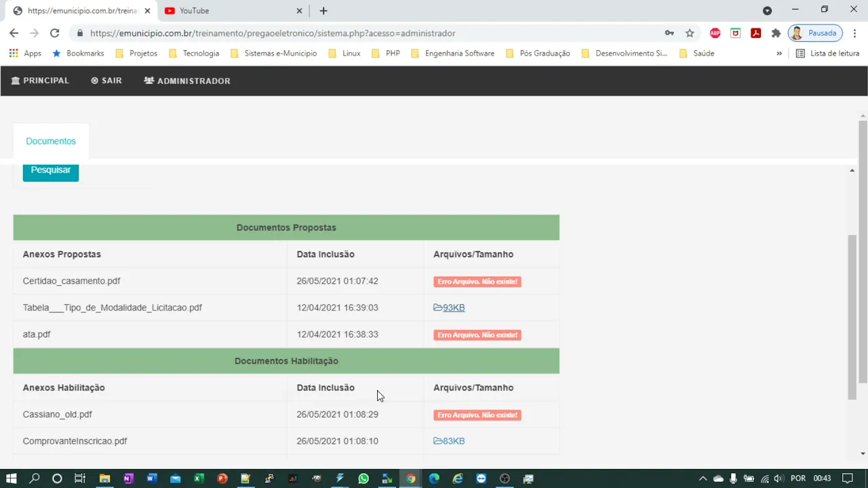Open the ADMINISTRADOR menu

[187, 81]
